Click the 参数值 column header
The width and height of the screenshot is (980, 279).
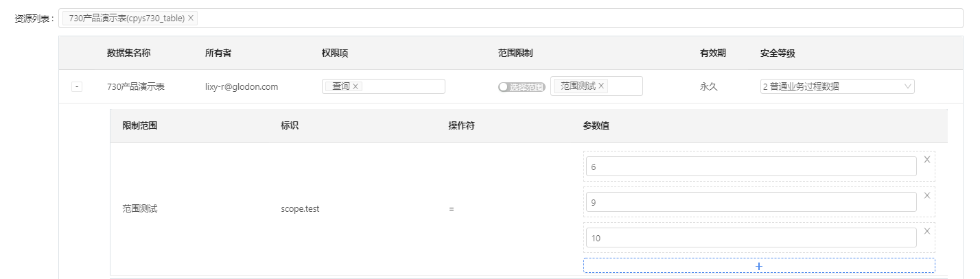(596, 126)
